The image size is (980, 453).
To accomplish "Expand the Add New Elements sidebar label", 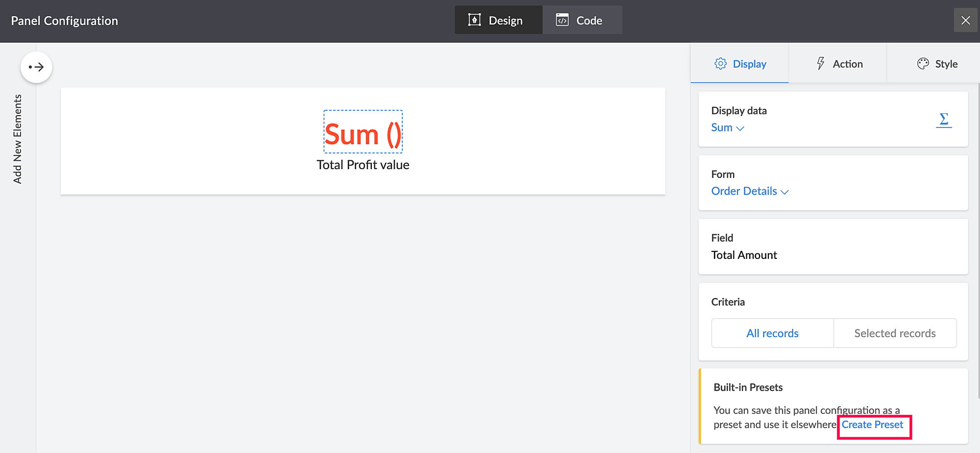I will click(18, 139).
